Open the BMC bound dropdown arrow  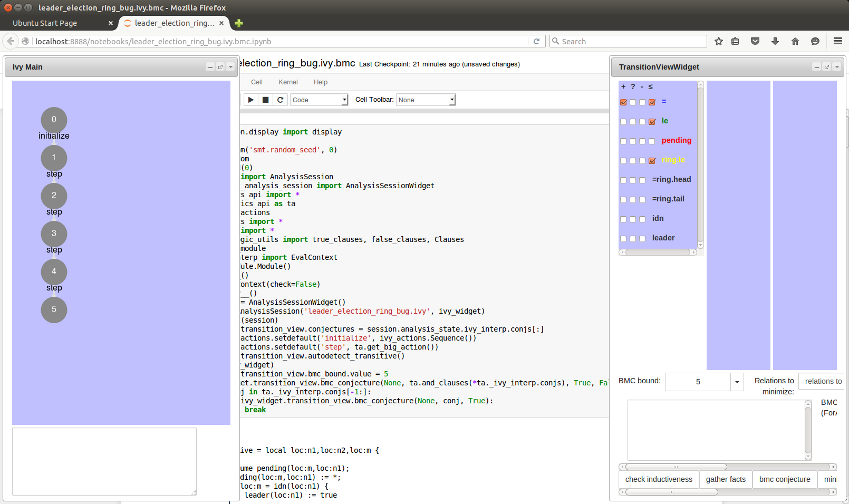click(x=737, y=382)
